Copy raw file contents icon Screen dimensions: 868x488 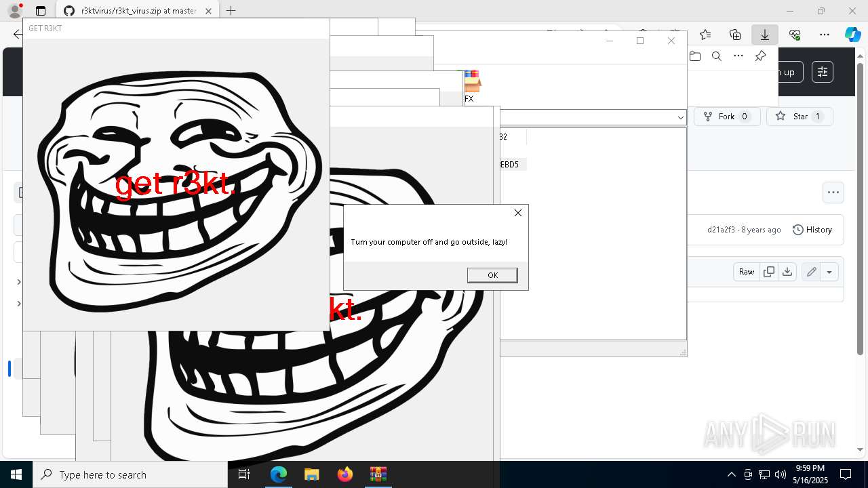(769, 272)
